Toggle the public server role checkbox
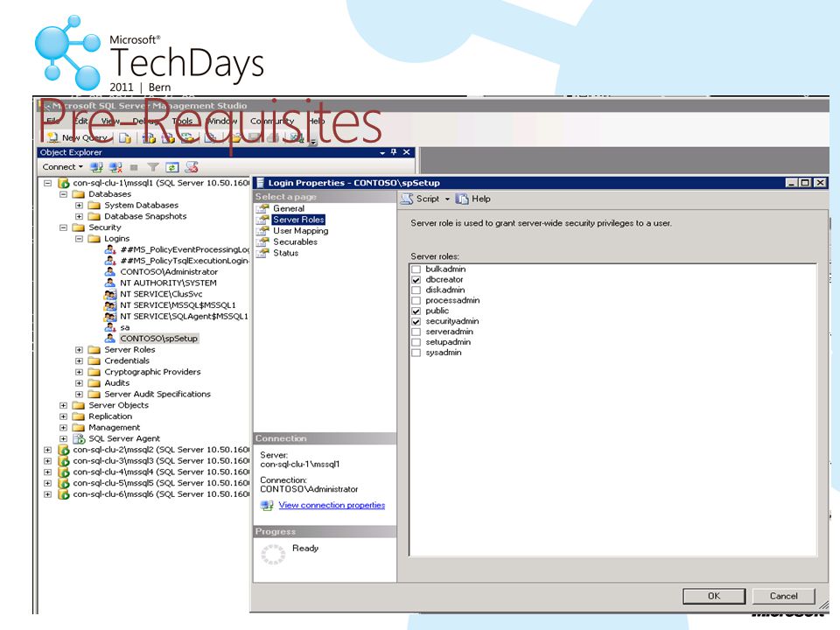Image resolution: width=840 pixels, height=630 pixels. [x=416, y=311]
